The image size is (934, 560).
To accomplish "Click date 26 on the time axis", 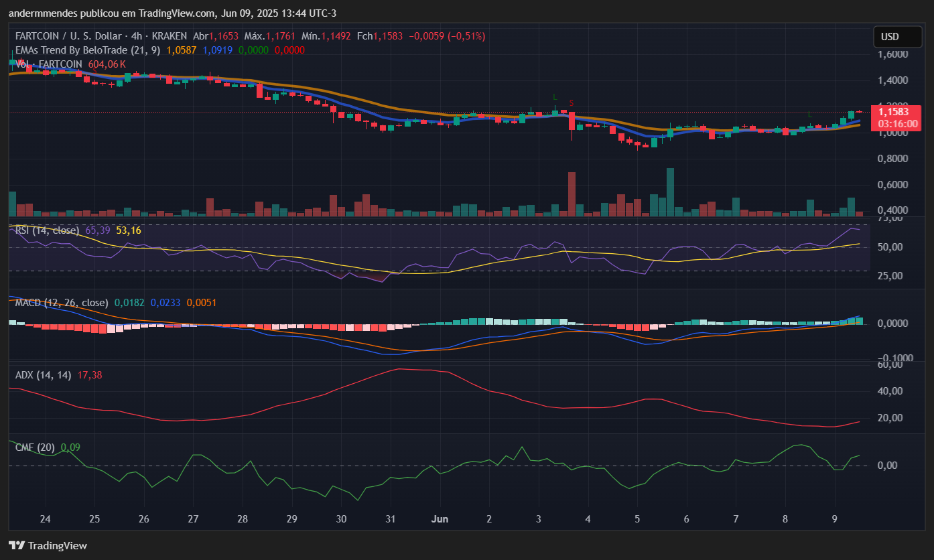I will pos(143,519).
